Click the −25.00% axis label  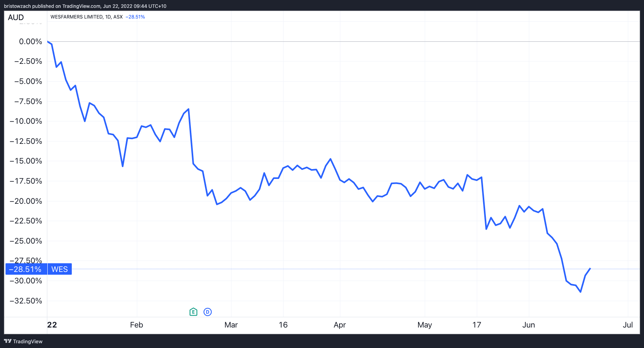[x=26, y=241]
